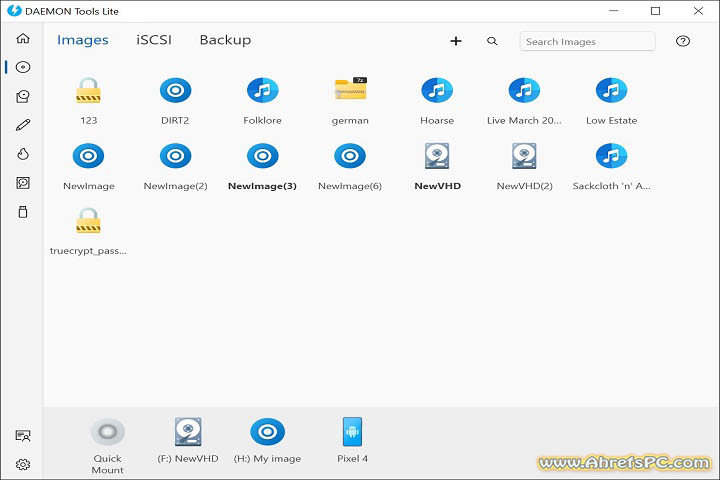Image resolution: width=720 pixels, height=480 pixels.
Task: Select the german archive folder
Action: click(350, 88)
